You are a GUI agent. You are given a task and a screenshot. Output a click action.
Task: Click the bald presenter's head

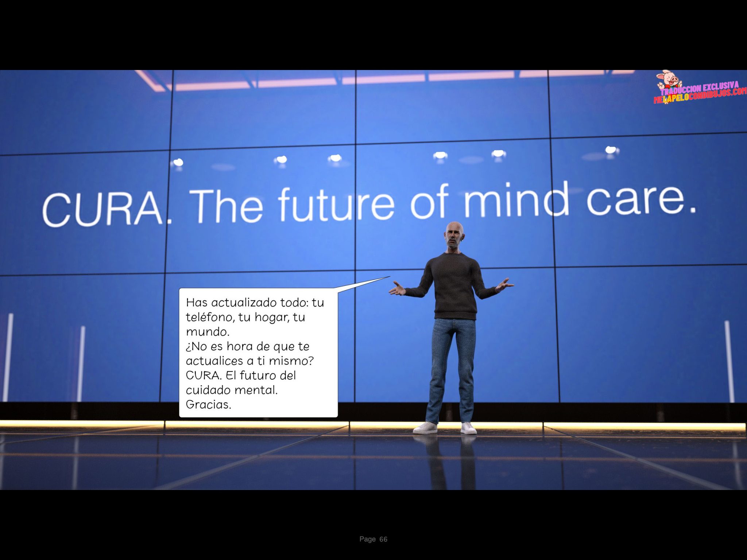(454, 235)
